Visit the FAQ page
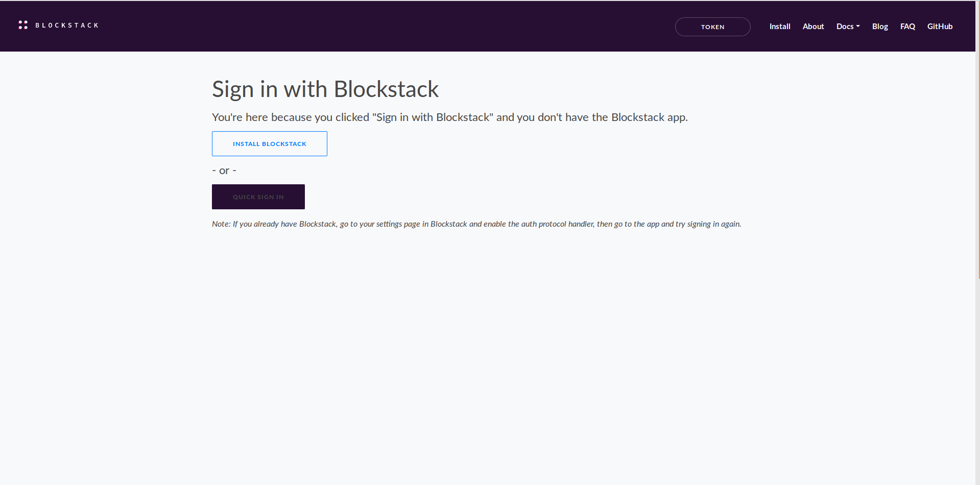The width and height of the screenshot is (980, 485). [907, 26]
